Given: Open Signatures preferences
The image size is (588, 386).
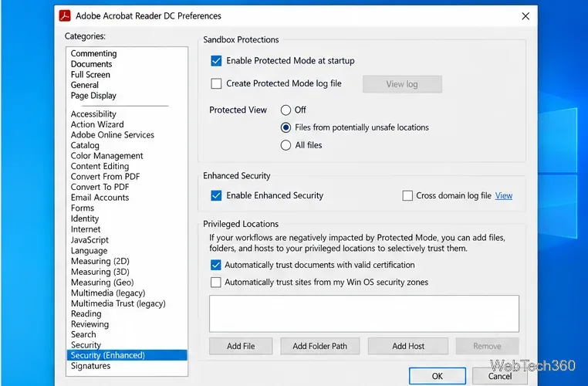Looking at the screenshot, I should click(90, 366).
